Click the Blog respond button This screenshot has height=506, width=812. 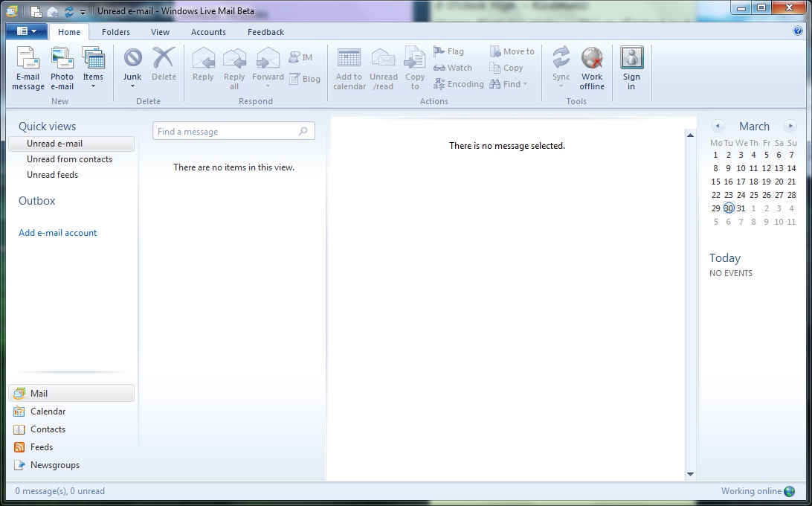point(305,79)
